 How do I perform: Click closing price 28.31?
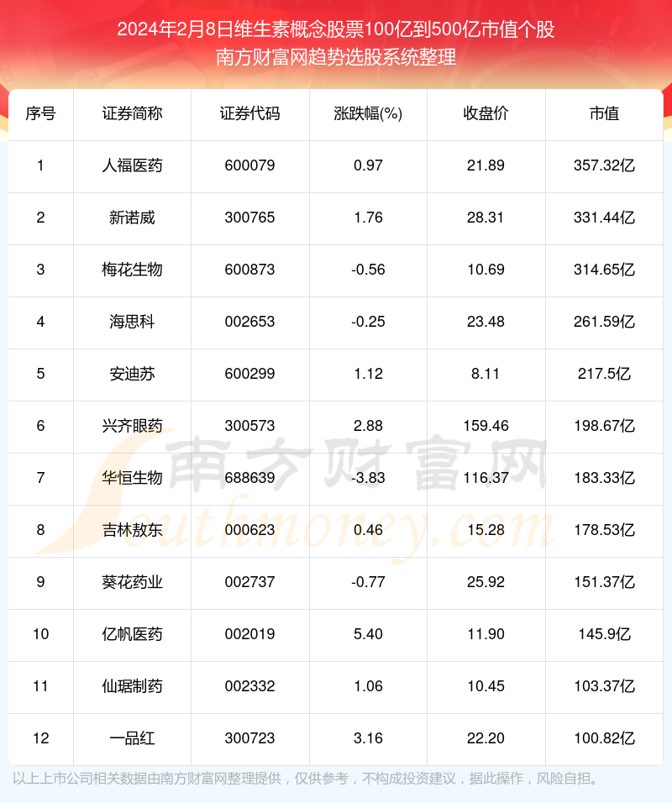[486, 218]
